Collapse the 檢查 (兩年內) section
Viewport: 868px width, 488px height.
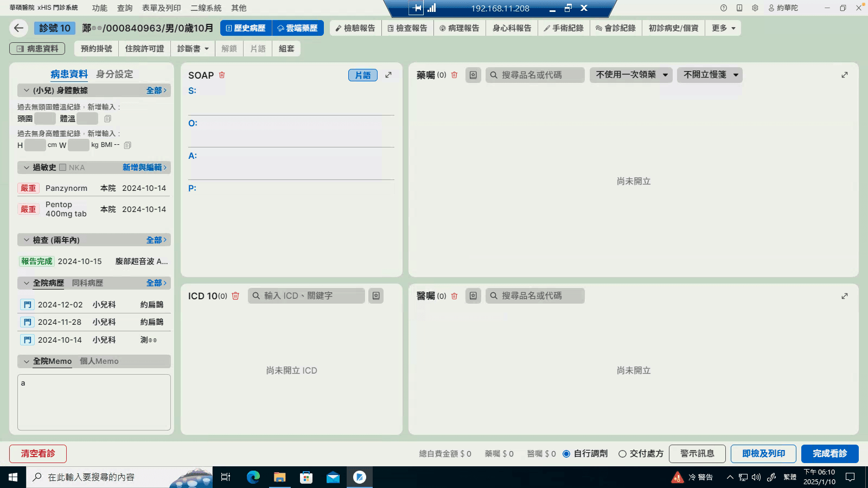pyautogui.click(x=26, y=240)
